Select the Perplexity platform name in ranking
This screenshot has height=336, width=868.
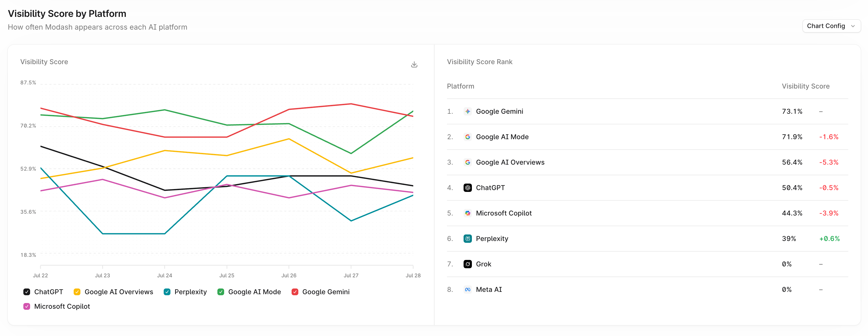[492, 239]
